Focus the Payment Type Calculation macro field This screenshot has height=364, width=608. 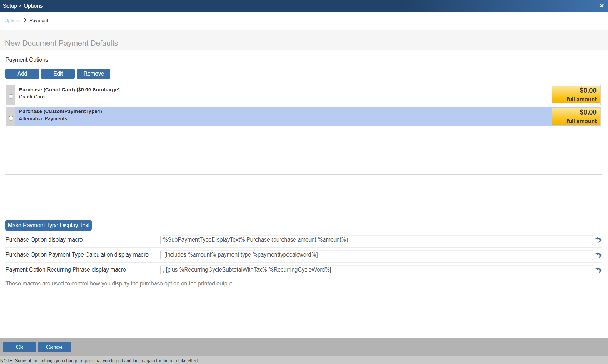[x=377, y=255]
